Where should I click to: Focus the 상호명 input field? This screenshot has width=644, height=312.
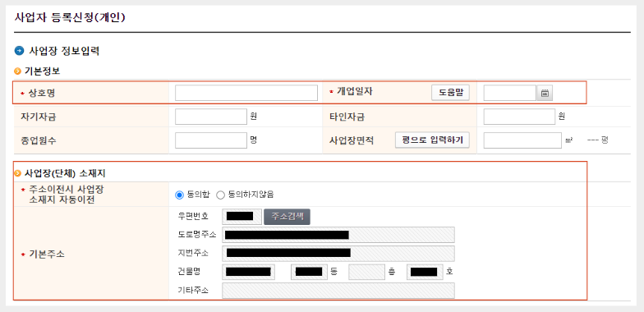click(246, 93)
